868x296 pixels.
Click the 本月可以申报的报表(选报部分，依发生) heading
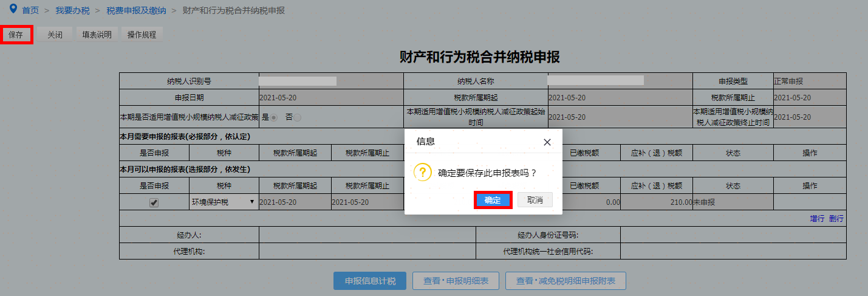point(185,169)
